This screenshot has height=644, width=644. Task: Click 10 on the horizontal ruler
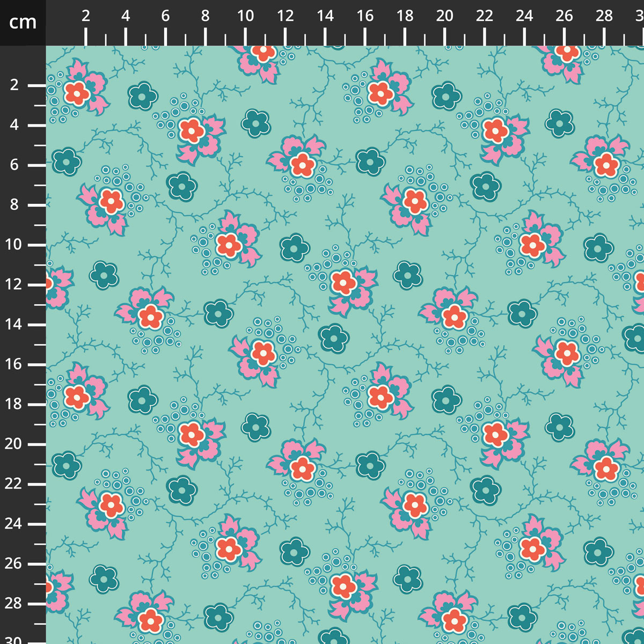[x=245, y=16]
